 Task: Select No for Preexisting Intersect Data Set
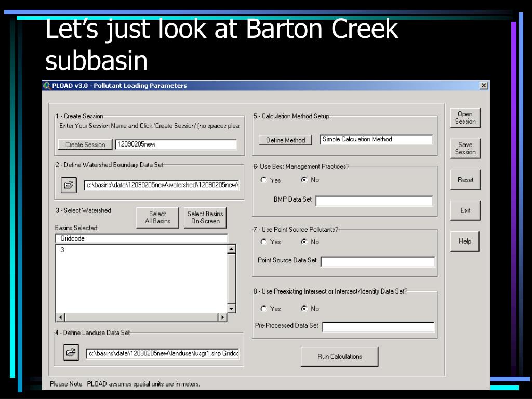tap(304, 309)
